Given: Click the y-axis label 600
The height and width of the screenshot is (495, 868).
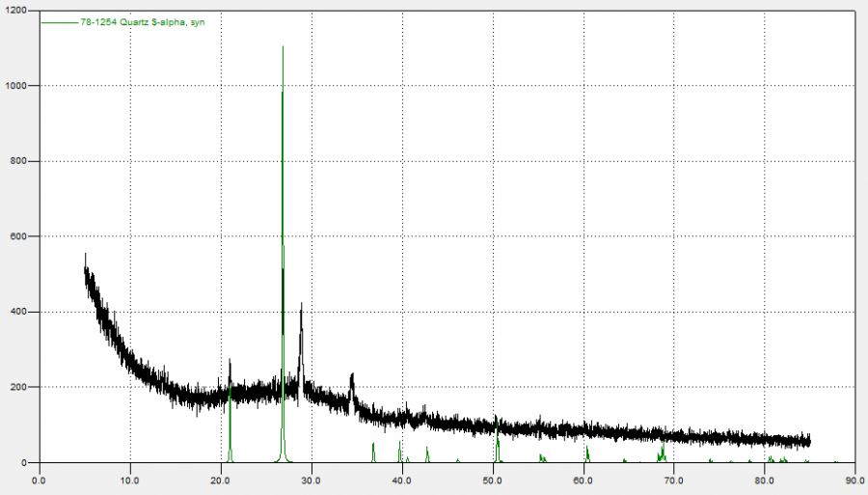Looking at the screenshot, I should click(x=18, y=236).
